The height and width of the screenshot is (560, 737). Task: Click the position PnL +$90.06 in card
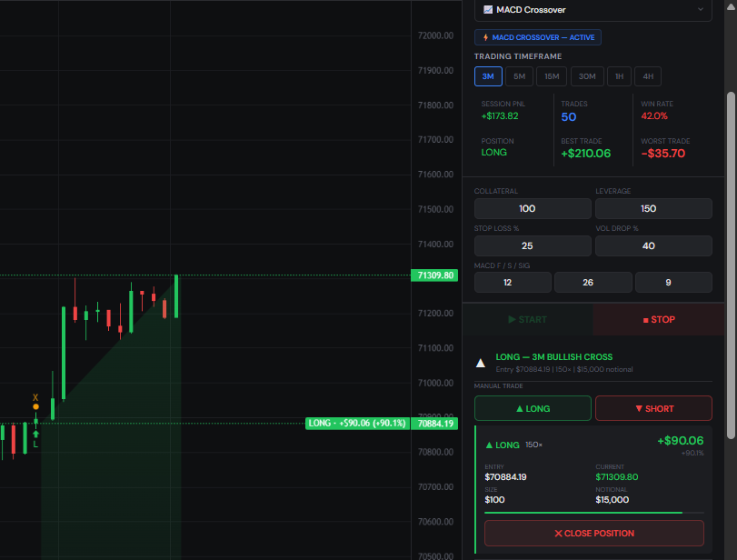680,441
